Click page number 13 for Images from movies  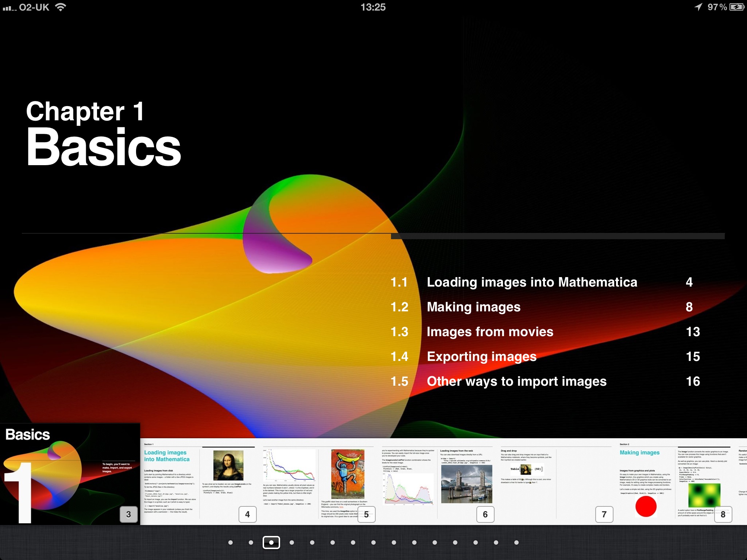(x=693, y=332)
